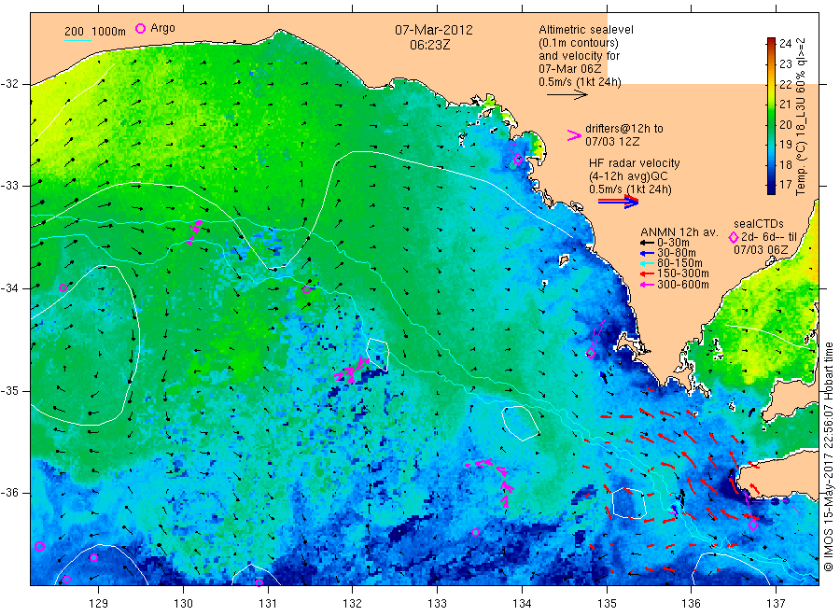Click the blue 30-80m ANMN arrow
This screenshot has width=840, height=616.
pyautogui.click(x=647, y=253)
